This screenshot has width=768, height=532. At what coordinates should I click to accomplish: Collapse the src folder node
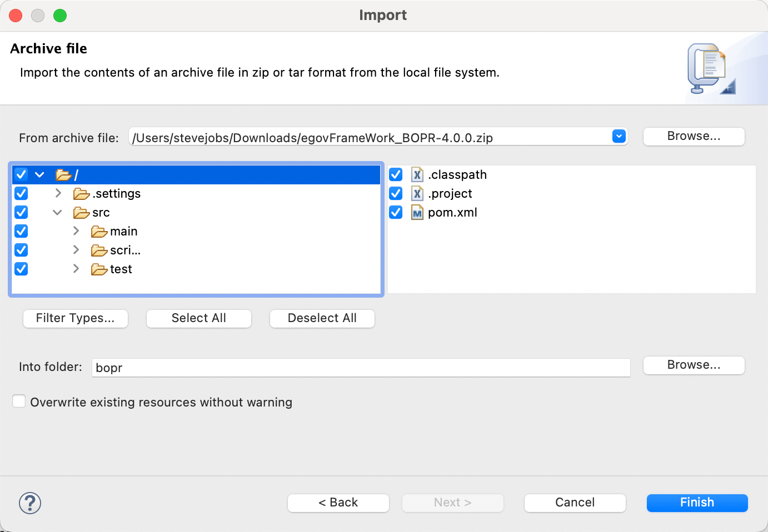57,213
